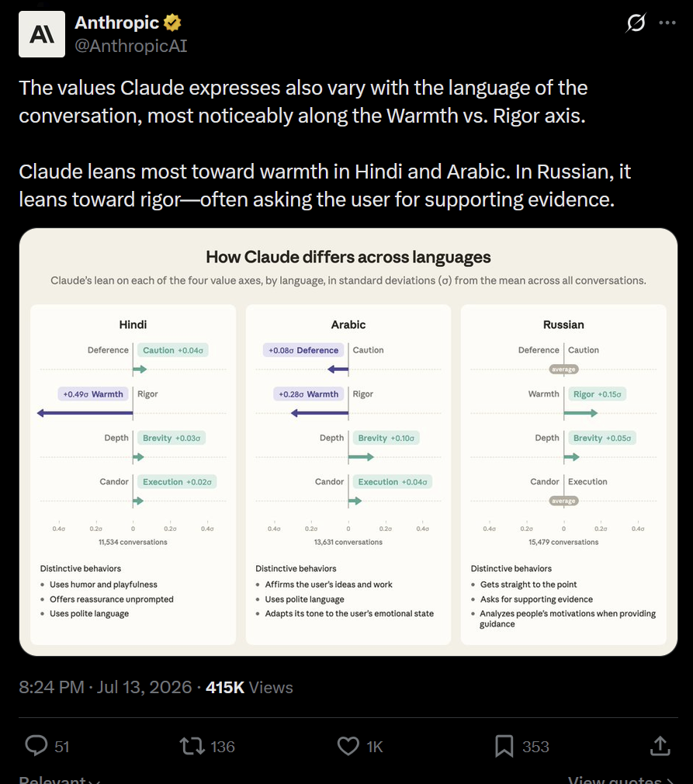
Task: Click the Russian panel in chart
Action: coord(563,474)
